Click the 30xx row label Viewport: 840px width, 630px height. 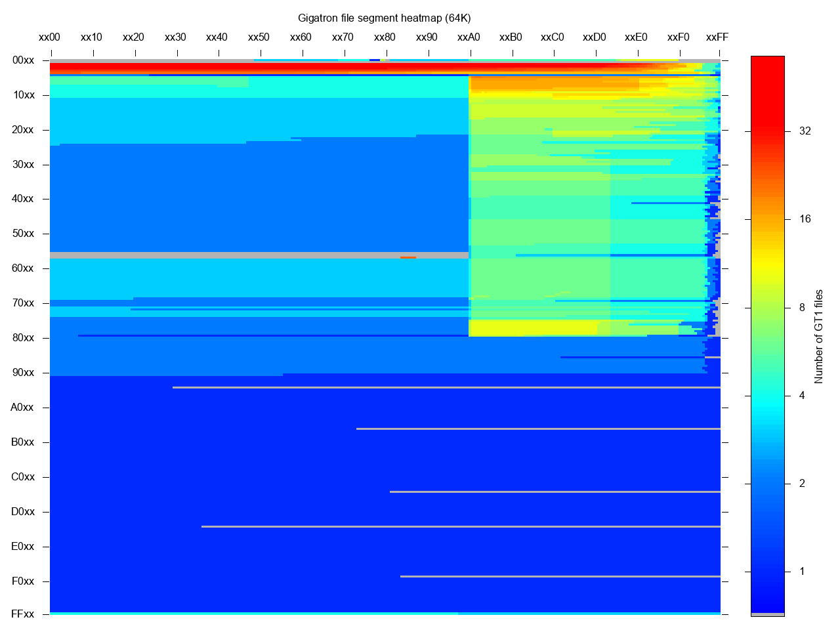click(x=24, y=165)
